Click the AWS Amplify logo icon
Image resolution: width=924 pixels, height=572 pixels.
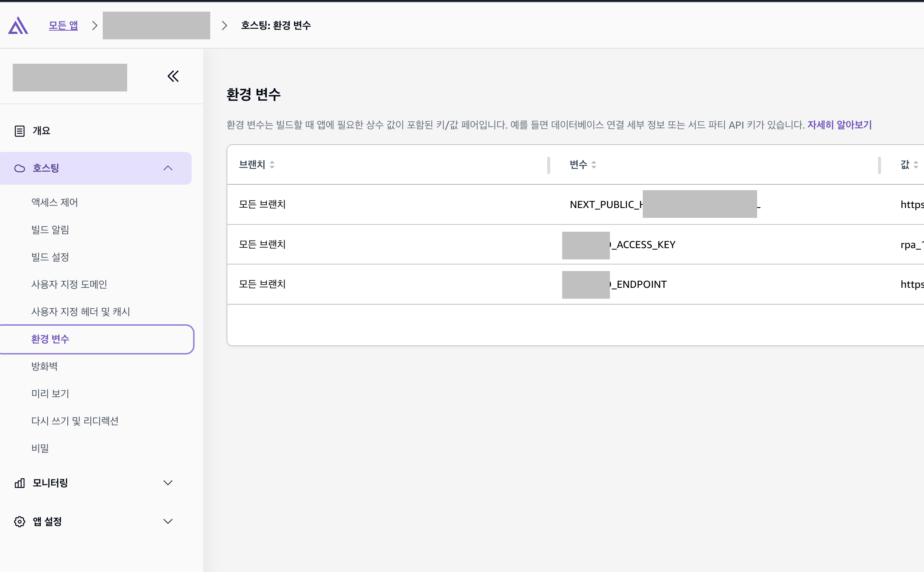pyautogui.click(x=18, y=26)
